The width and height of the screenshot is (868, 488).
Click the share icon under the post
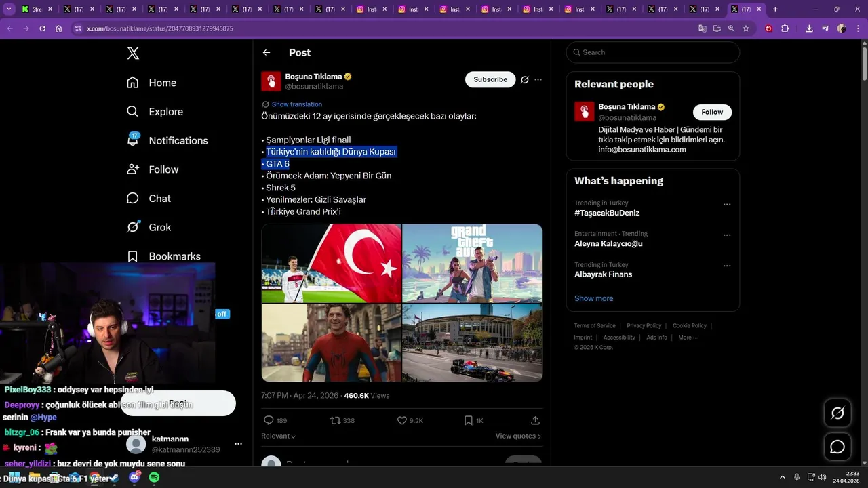[535, 420]
